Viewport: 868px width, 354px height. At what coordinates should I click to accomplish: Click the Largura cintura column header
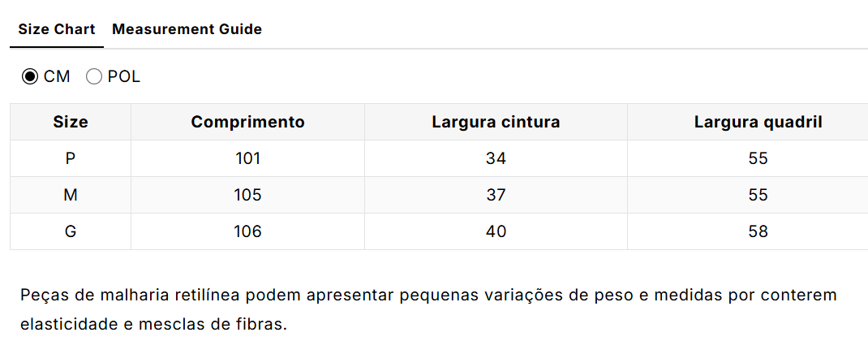coord(496,123)
